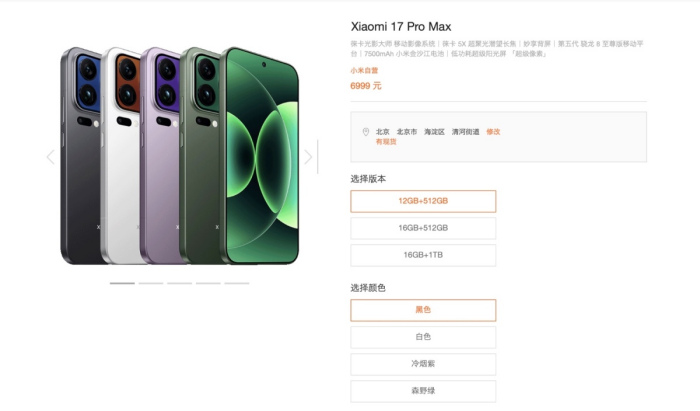Select the fifth carousel indicator dash
This screenshot has width=700, height=411.
point(237,283)
